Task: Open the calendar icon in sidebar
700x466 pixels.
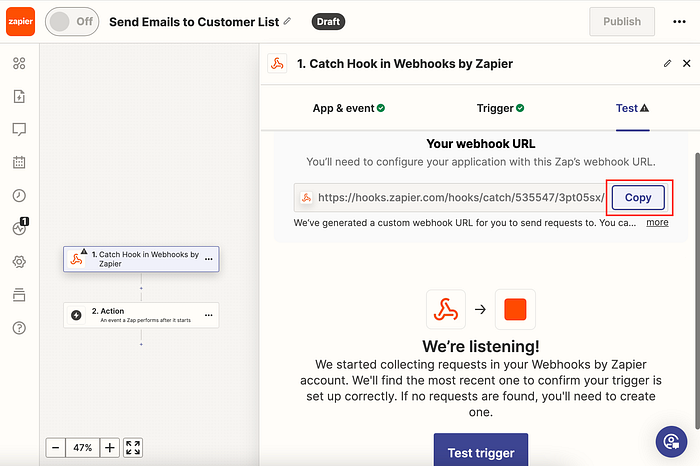Action: coord(19,162)
